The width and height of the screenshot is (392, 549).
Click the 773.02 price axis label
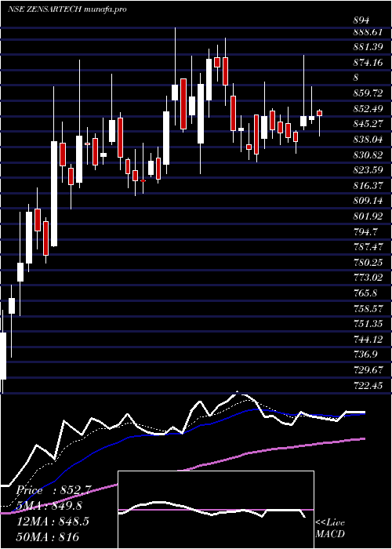(368, 278)
